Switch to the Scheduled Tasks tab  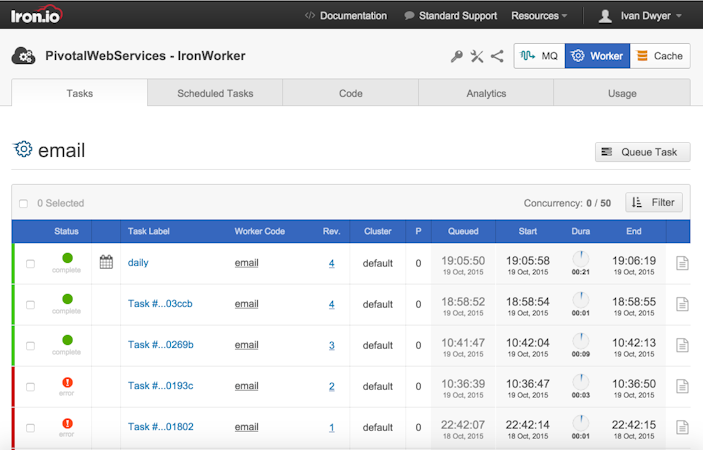pos(215,93)
